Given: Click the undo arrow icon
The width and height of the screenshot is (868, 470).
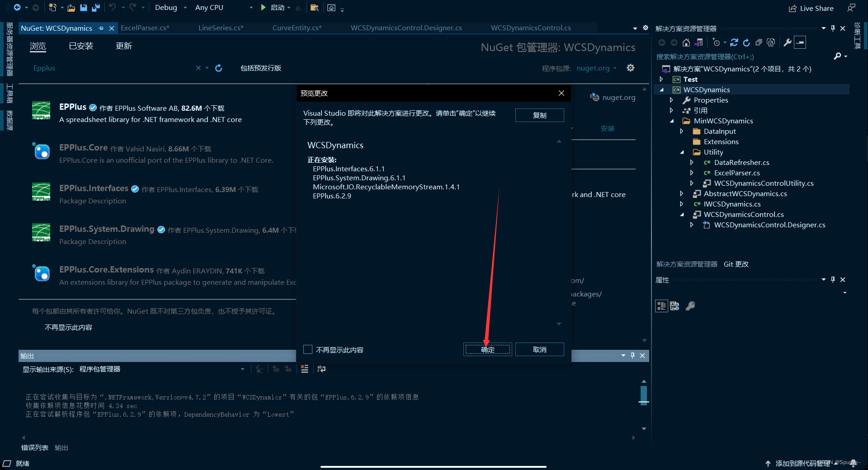Looking at the screenshot, I should 112,7.
